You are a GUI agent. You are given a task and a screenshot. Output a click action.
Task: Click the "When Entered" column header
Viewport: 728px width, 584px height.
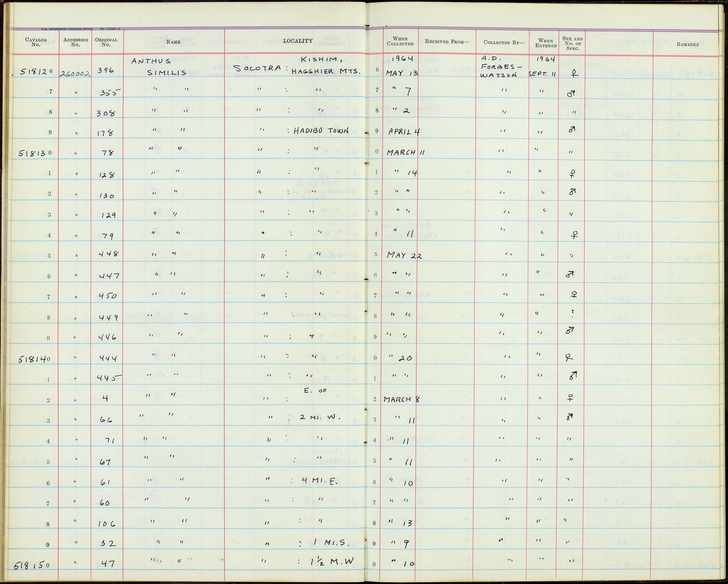click(546, 43)
